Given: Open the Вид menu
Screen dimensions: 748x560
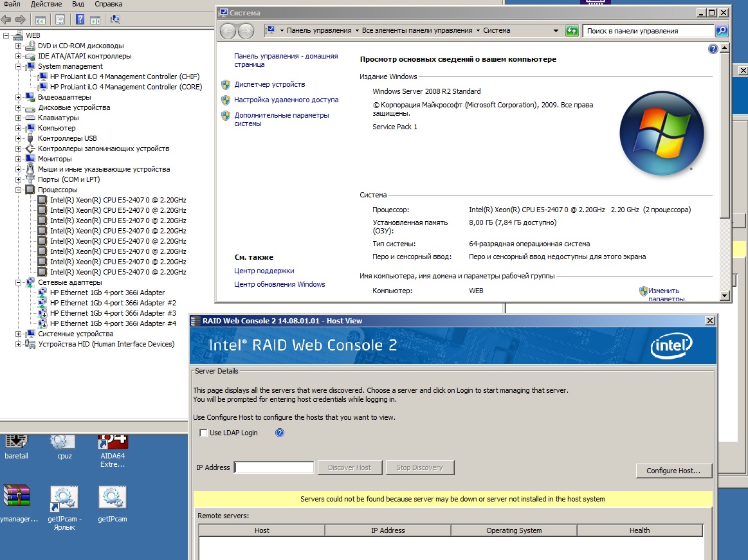Looking at the screenshot, I should click(78, 4).
